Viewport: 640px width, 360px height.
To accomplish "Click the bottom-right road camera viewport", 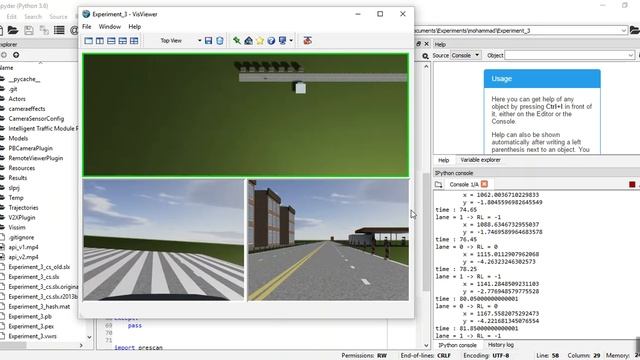I will [328, 240].
